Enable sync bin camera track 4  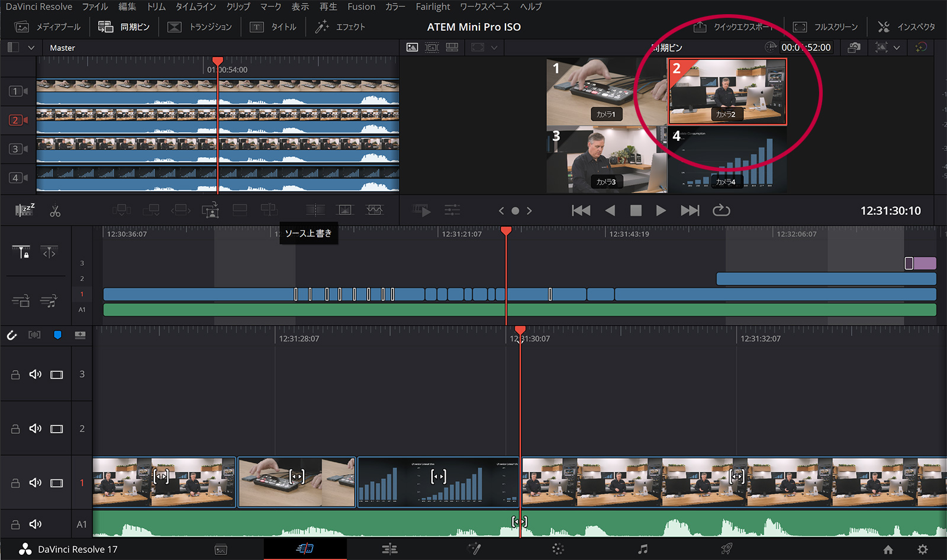coord(18,178)
